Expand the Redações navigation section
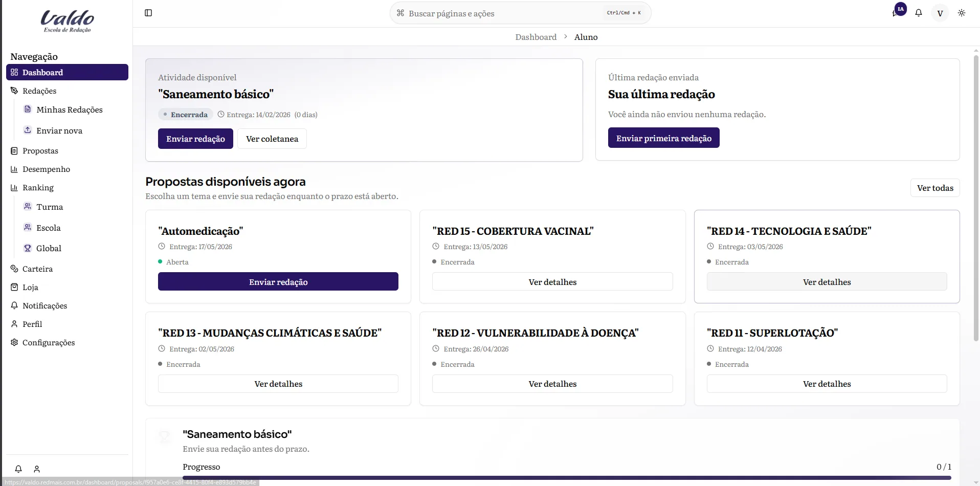980x486 pixels. (x=67, y=91)
